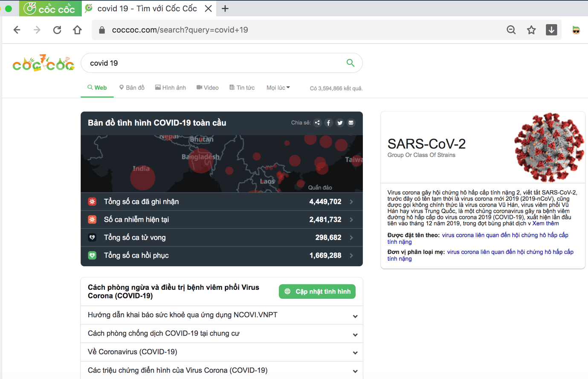
Task: Click the zoom magnifier in address bar
Action: (511, 30)
